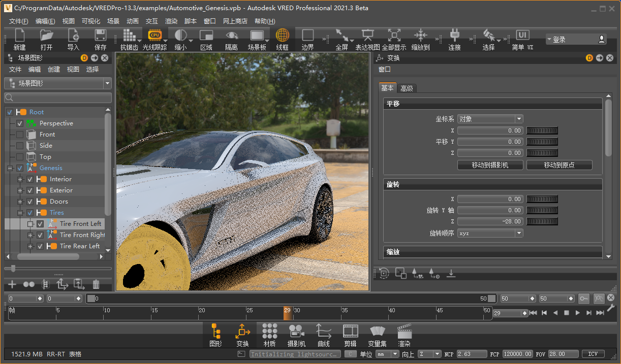Viewport: 621px width, 364px height.
Task: Open the 摄影机 camera editor icon
Action: click(296, 332)
